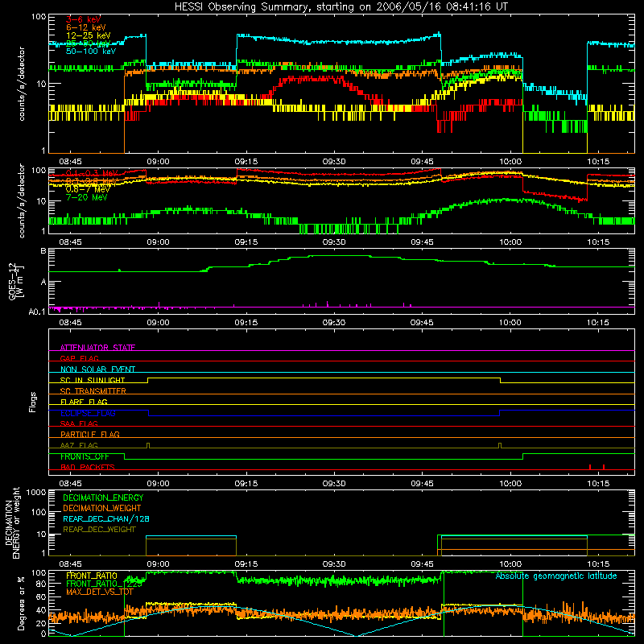Screen dimensions: 644x644
Task: Select the SC_IN_SUNLIGHT flag label
Action: point(93,380)
